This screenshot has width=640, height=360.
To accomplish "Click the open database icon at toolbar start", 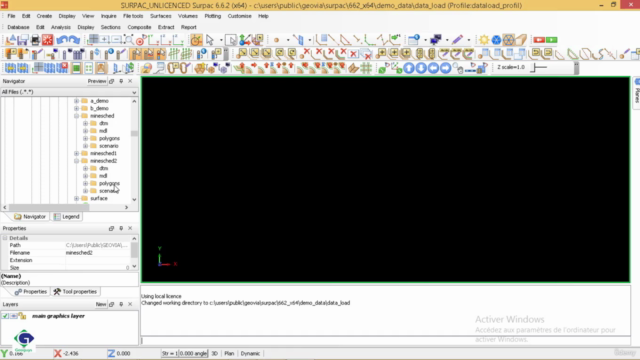I will 11,54.
